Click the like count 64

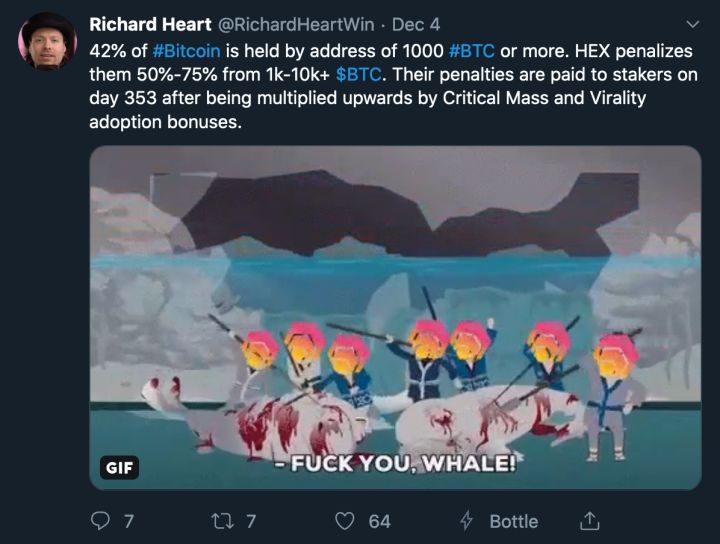click(x=379, y=521)
